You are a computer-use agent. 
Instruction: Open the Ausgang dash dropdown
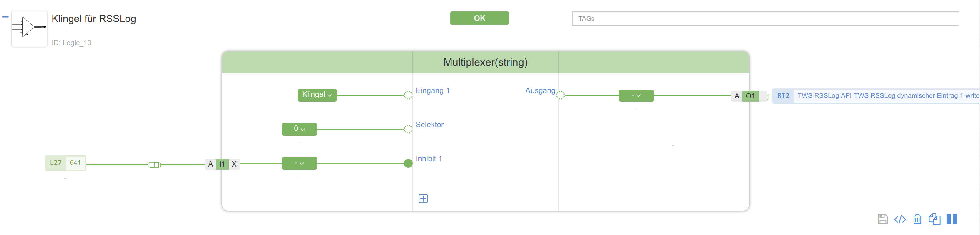(636, 95)
